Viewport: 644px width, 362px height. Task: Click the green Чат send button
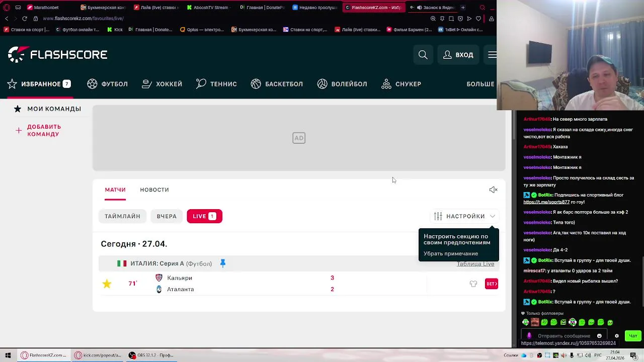(x=633, y=336)
